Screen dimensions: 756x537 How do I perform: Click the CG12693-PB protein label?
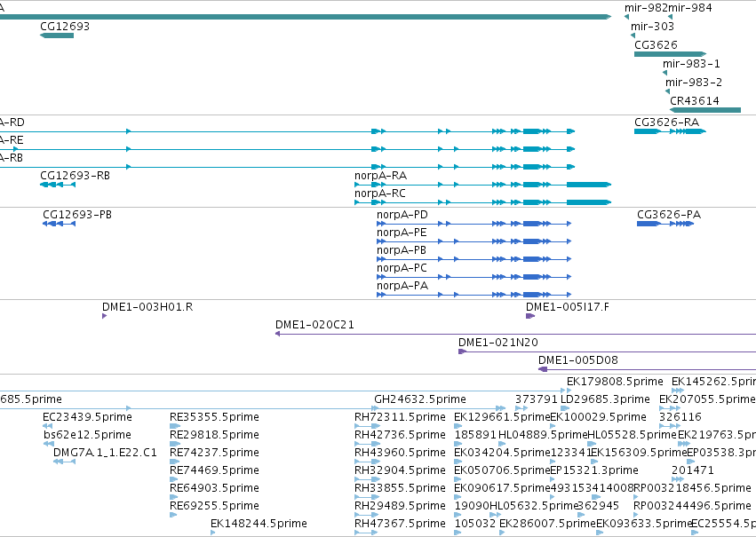click(x=77, y=214)
